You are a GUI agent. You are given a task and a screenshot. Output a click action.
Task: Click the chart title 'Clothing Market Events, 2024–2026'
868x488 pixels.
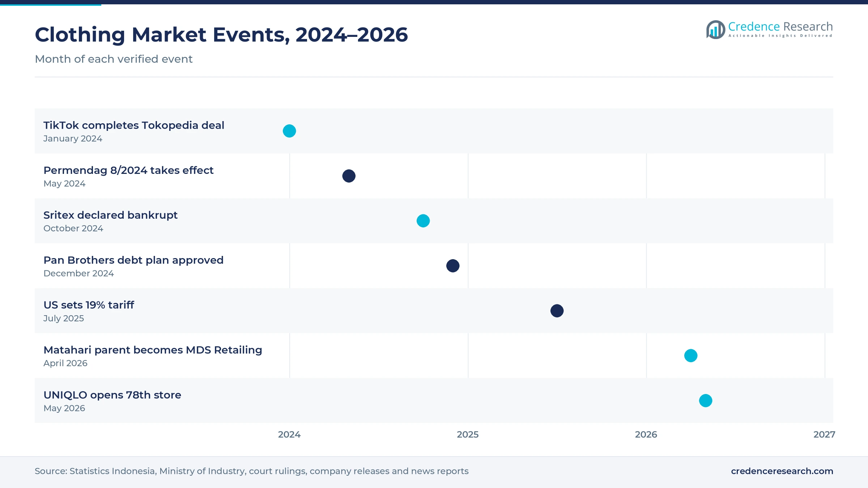[x=221, y=35]
